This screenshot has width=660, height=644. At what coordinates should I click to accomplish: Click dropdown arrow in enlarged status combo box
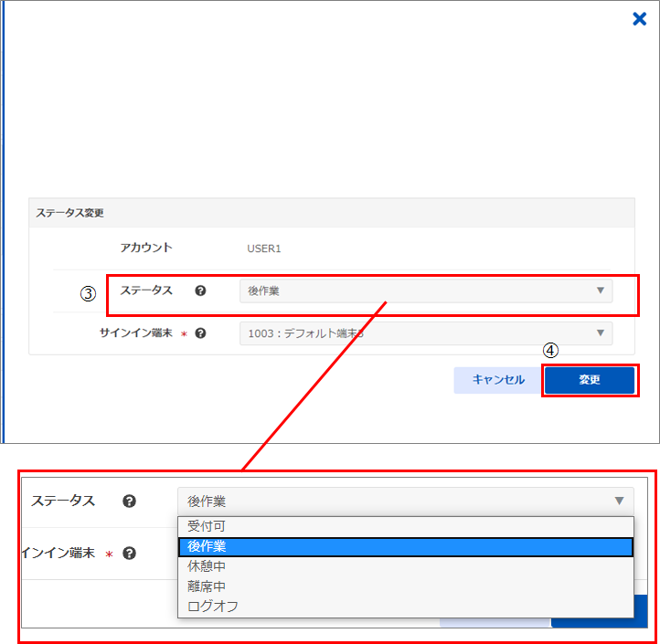tap(619, 501)
